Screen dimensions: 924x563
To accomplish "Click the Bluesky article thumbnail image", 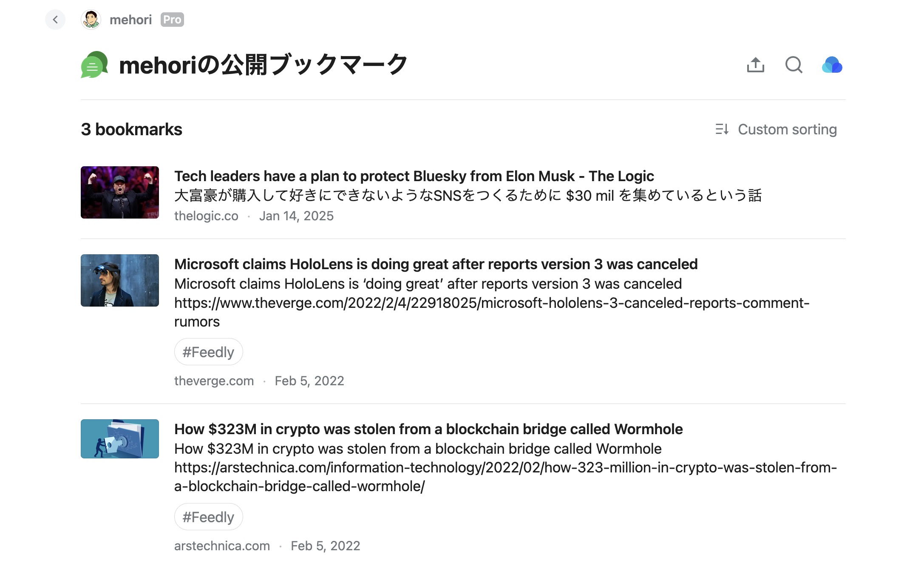I will click(120, 192).
